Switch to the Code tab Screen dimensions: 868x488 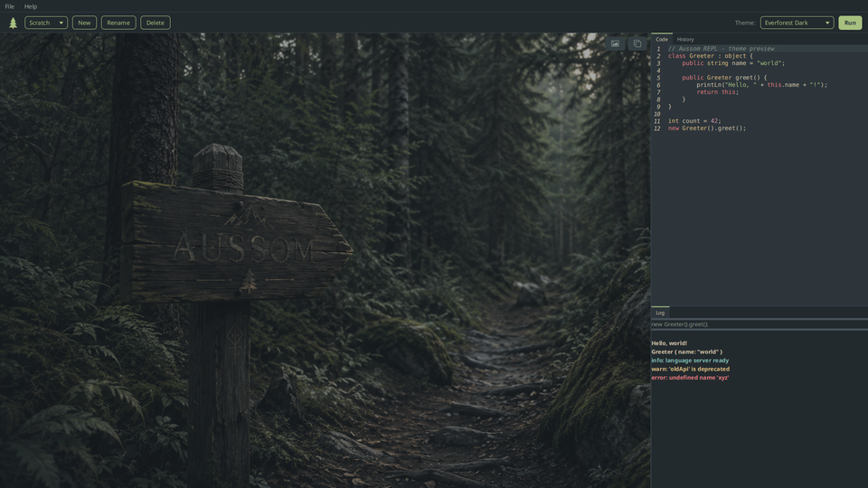(x=662, y=39)
